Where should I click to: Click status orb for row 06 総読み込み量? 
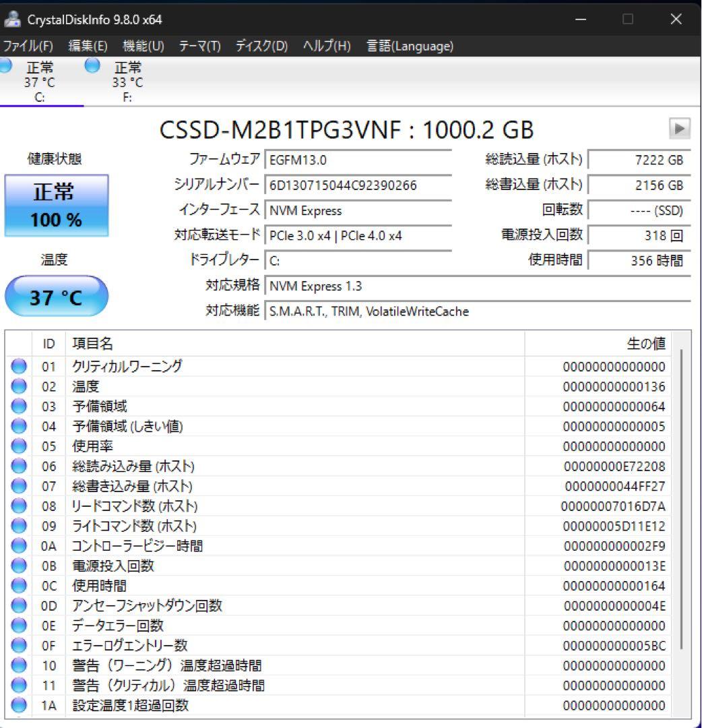(x=19, y=466)
